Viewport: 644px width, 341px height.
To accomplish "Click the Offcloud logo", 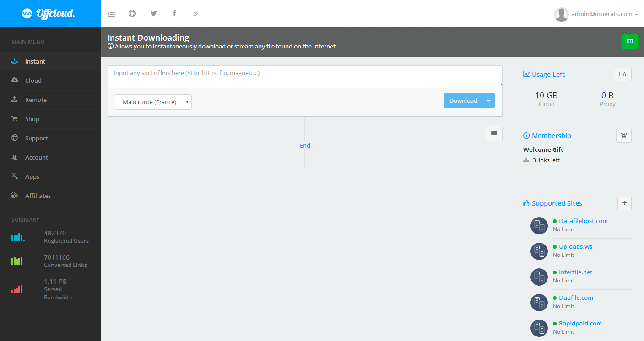I will (49, 14).
